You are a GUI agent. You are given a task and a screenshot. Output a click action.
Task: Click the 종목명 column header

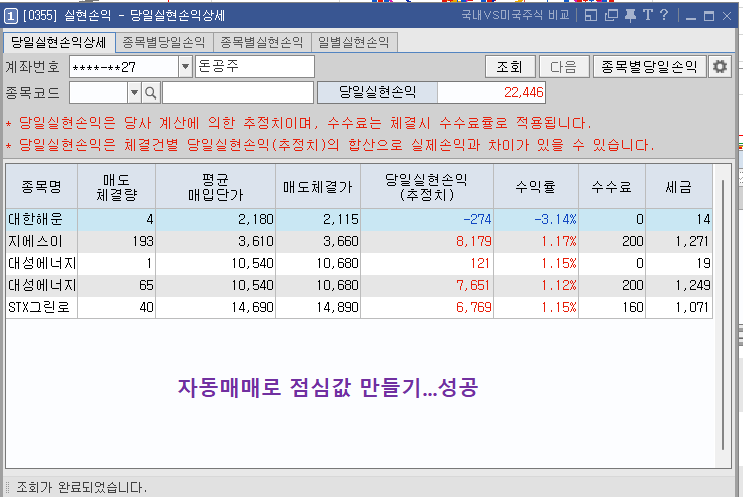click(x=42, y=187)
